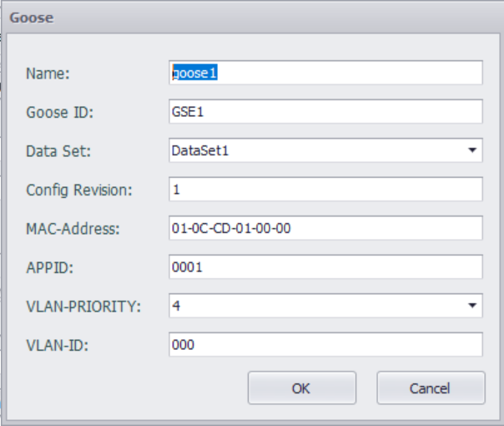Focus the VLAN-ID input field
This screenshot has height=426, width=504.
click(x=325, y=344)
